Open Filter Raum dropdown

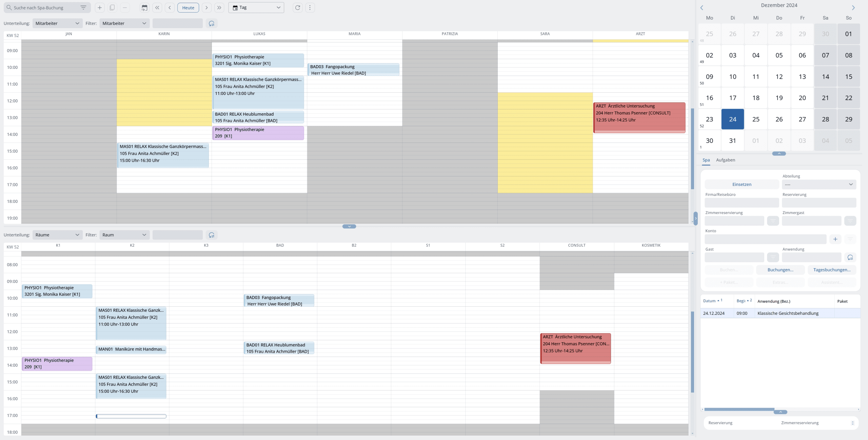[x=124, y=235]
